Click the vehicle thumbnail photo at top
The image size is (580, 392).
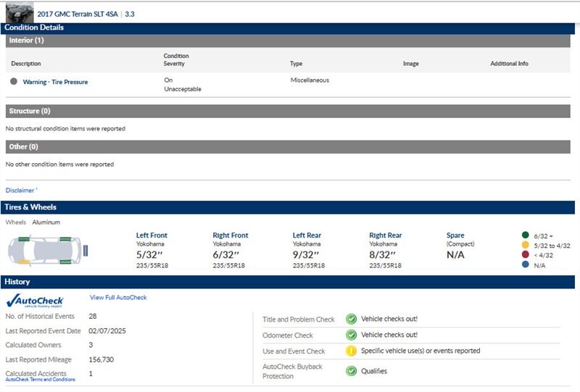pyautogui.click(x=20, y=12)
